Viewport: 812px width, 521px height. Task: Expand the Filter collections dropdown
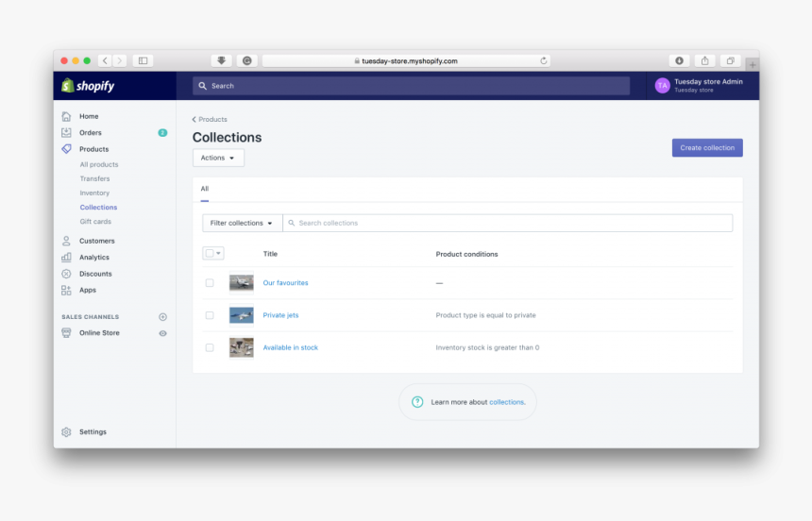(242, 224)
